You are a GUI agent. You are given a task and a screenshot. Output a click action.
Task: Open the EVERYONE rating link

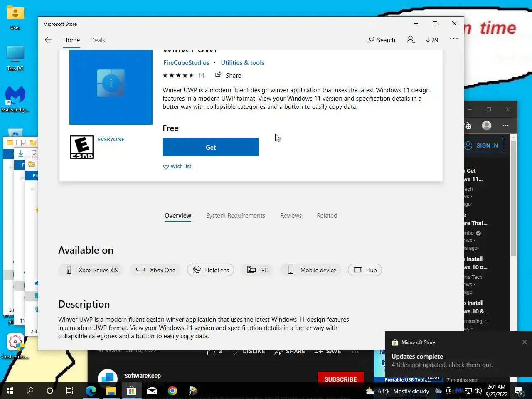coord(111,140)
